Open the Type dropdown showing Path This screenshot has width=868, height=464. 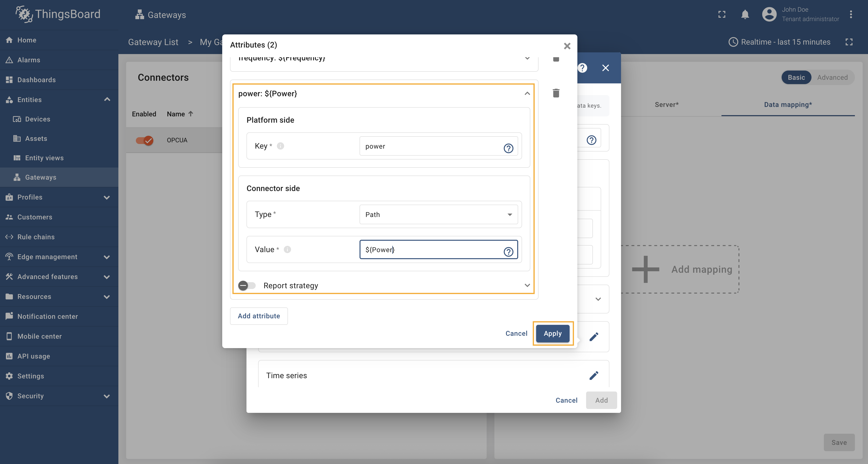(x=438, y=215)
